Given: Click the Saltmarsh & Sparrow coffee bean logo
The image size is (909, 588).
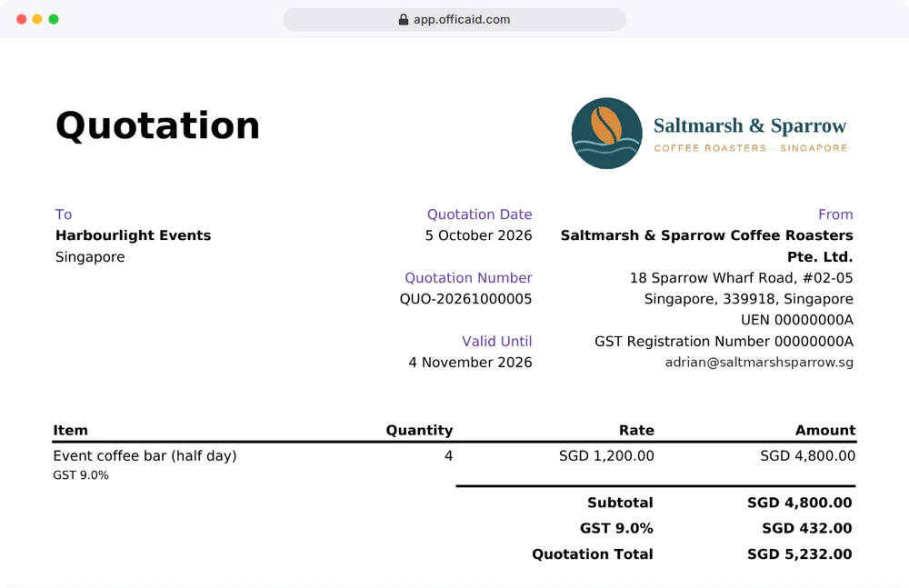Looking at the screenshot, I should point(606,134).
